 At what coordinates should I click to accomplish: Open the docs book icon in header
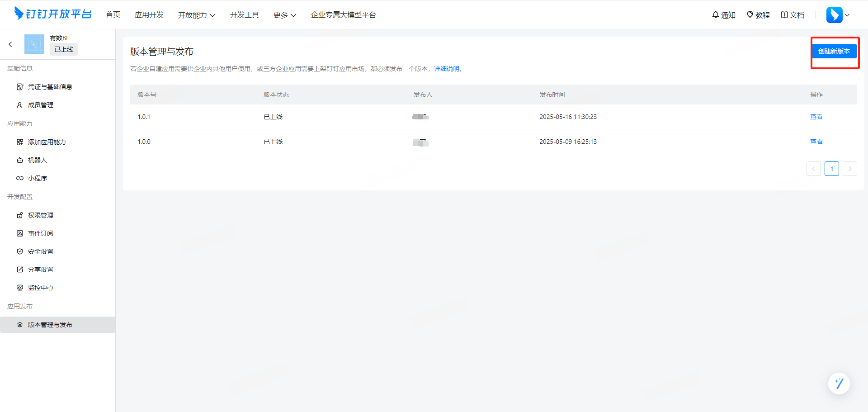784,15
